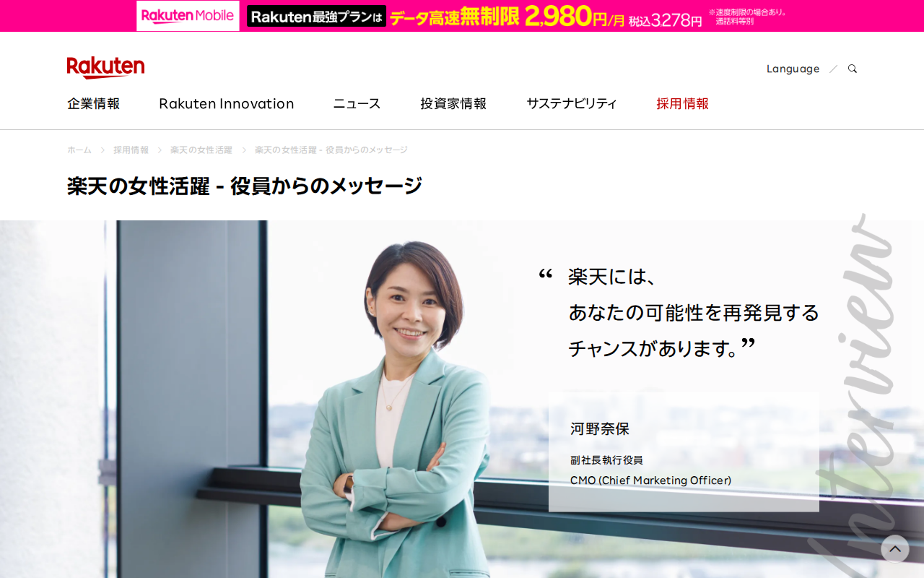Open the Language selector
Viewport: 924px width, 578px height.
pos(793,69)
